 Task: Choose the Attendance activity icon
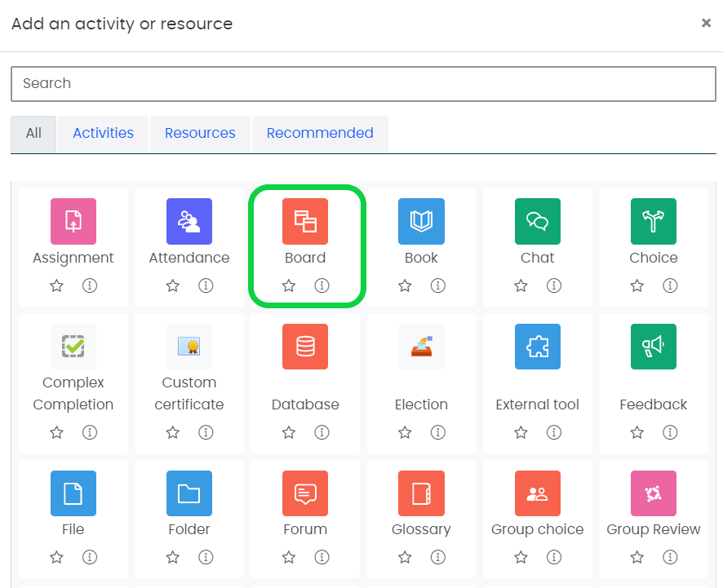tap(189, 221)
